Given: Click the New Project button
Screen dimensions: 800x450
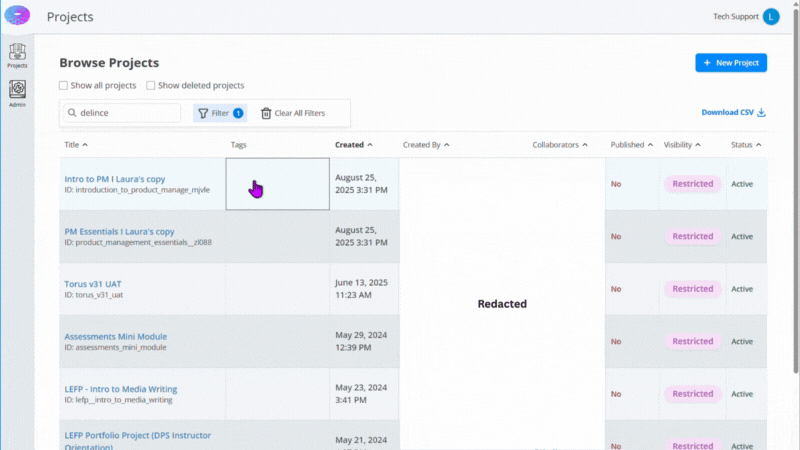Looking at the screenshot, I should (x=731, y=63).
